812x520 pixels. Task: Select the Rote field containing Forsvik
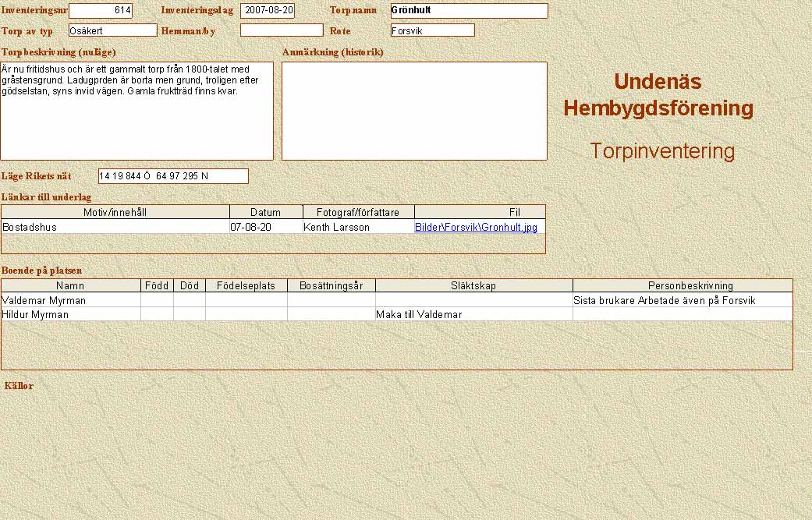pyautogui.click(x=432, y=30)
